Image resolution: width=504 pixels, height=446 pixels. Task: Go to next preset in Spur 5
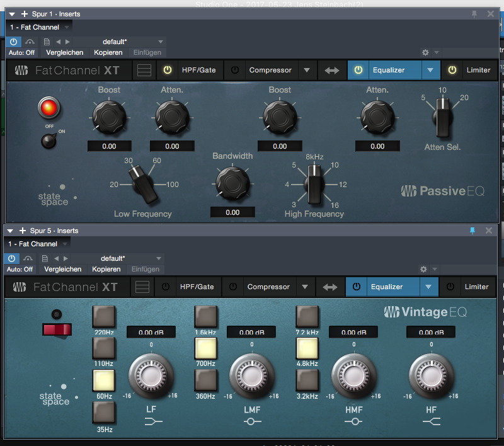tap(66, 258)
